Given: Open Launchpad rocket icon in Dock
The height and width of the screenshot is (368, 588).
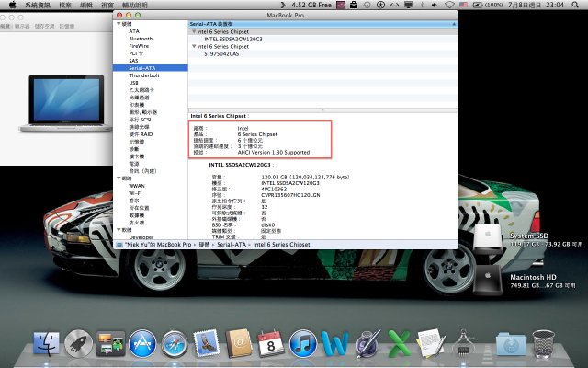Looking at the screenshot, I should [x=78, y=343].
